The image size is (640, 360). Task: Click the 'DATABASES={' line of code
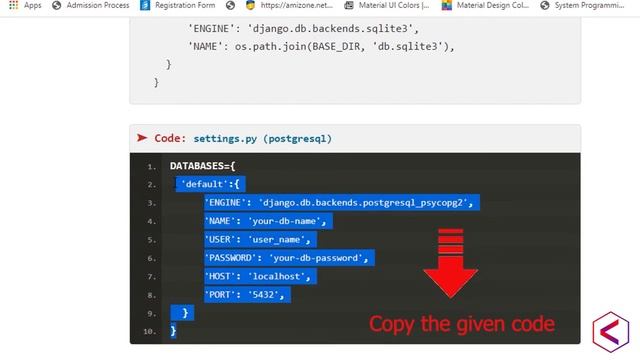point(202,166)
